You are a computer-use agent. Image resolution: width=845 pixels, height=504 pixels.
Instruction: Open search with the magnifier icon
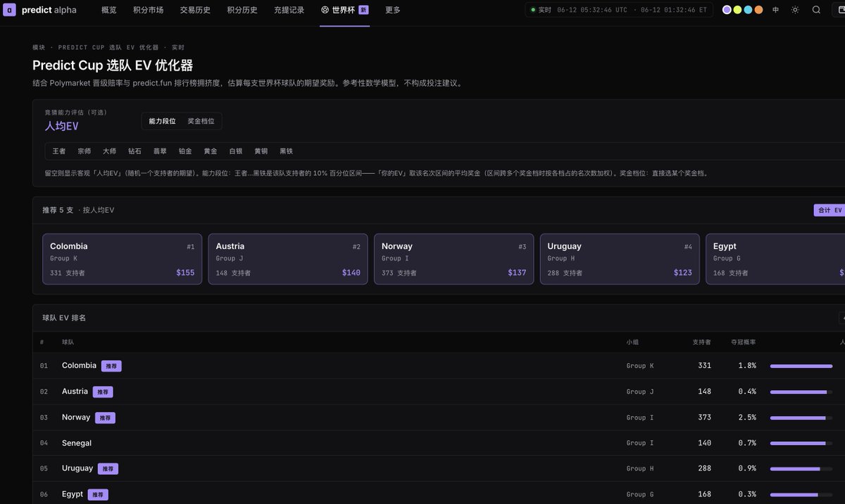point(816,10)
